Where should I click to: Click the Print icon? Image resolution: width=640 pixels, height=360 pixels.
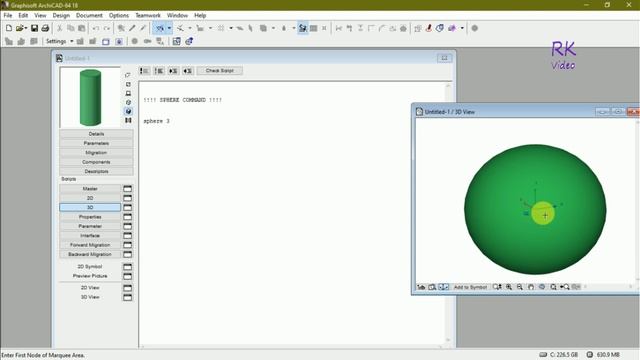point(45,28)
